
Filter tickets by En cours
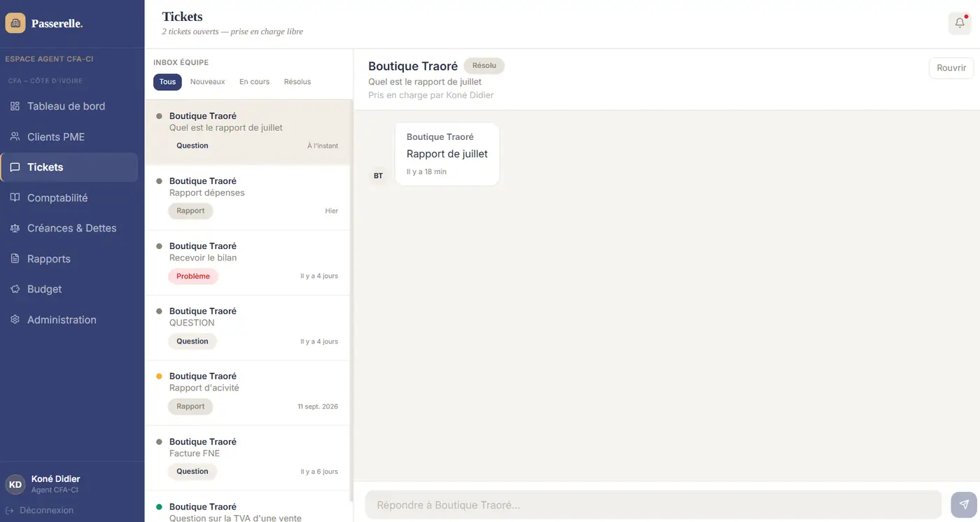click(254, 82)
